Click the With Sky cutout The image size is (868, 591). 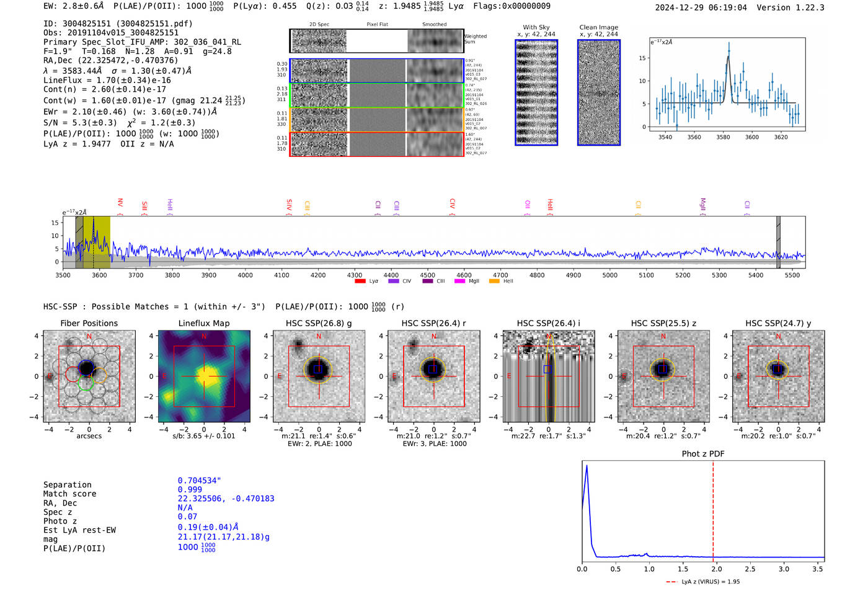pyautogui.click(x=536, y=92)
